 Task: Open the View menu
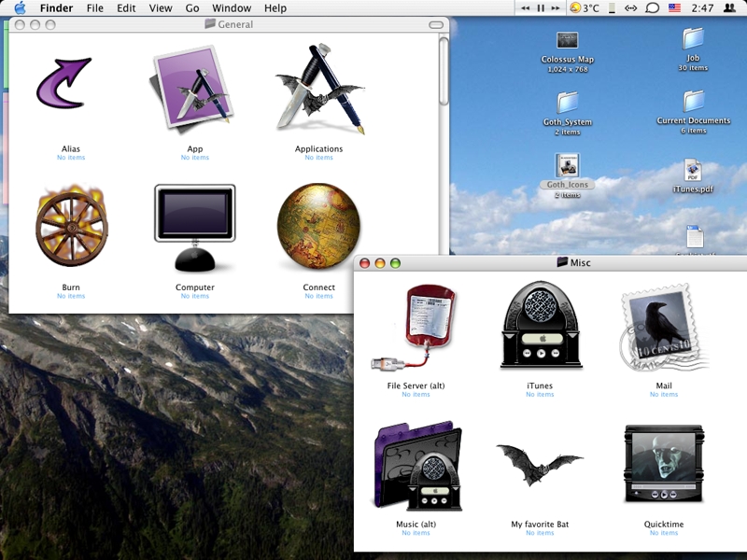click(x=161, y=8)
